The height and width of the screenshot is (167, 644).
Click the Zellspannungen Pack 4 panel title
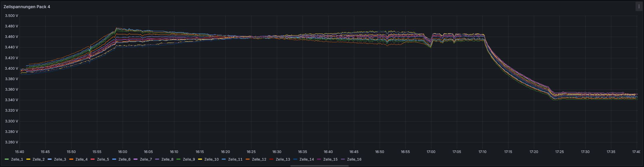27,7
